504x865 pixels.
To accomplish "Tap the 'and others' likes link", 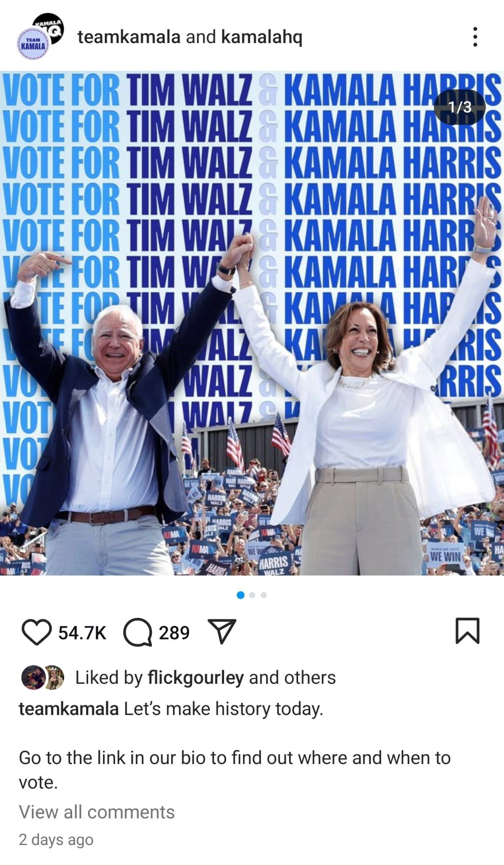I will coord(292,677).
